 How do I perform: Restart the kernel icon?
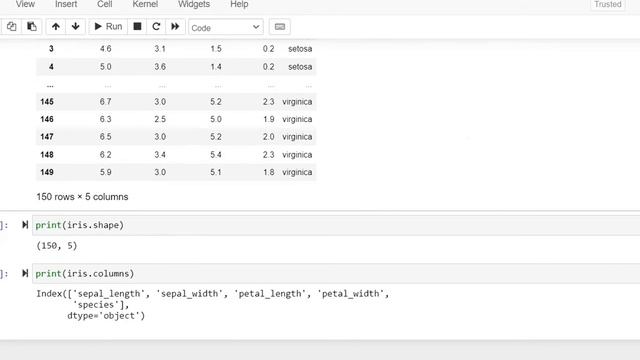pyautogui.click(x=156, y=27)
